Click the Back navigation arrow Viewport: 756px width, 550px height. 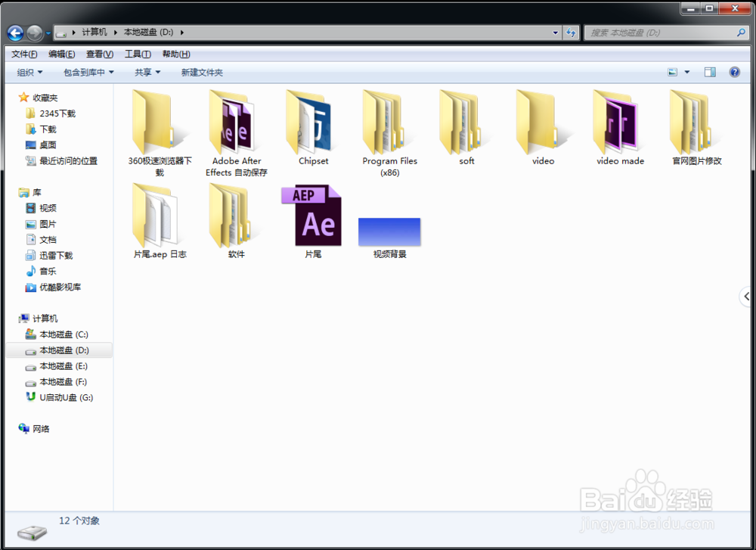[x=15, y=33]
